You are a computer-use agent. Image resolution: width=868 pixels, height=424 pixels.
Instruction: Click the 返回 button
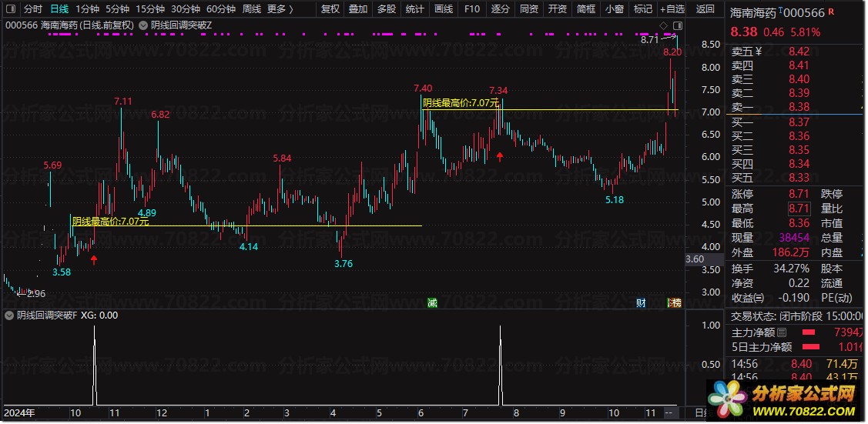[x=705, y=8]
